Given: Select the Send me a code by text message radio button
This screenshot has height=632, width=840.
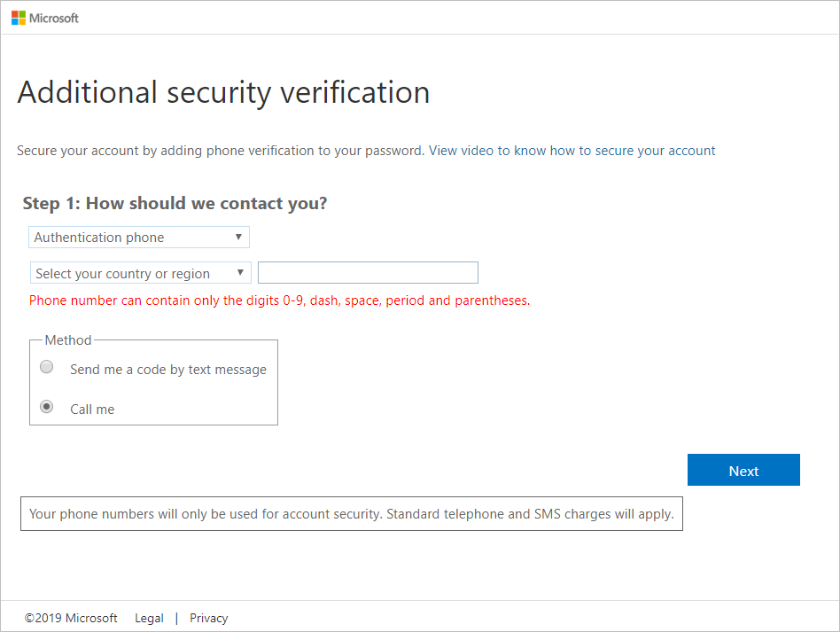Looking at the screenshot, I should click(x=47, y=367).
